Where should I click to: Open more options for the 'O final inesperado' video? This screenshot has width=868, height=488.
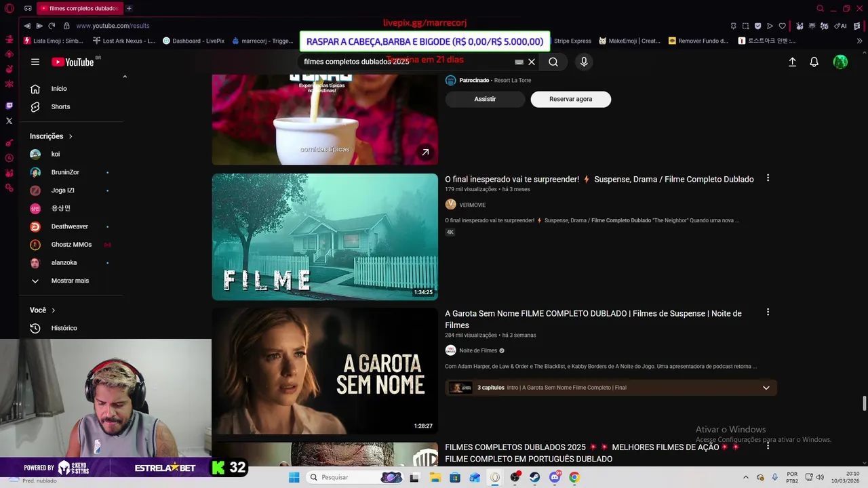tap(768, 178)
